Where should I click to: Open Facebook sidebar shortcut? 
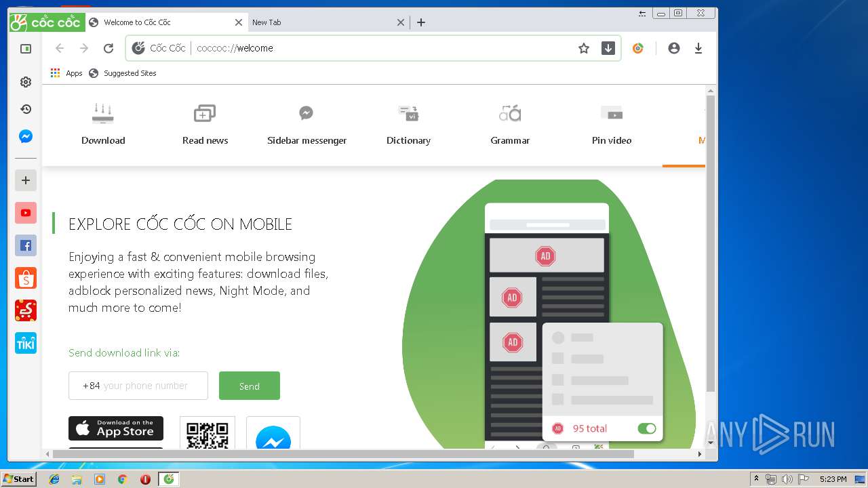point(26,245)
